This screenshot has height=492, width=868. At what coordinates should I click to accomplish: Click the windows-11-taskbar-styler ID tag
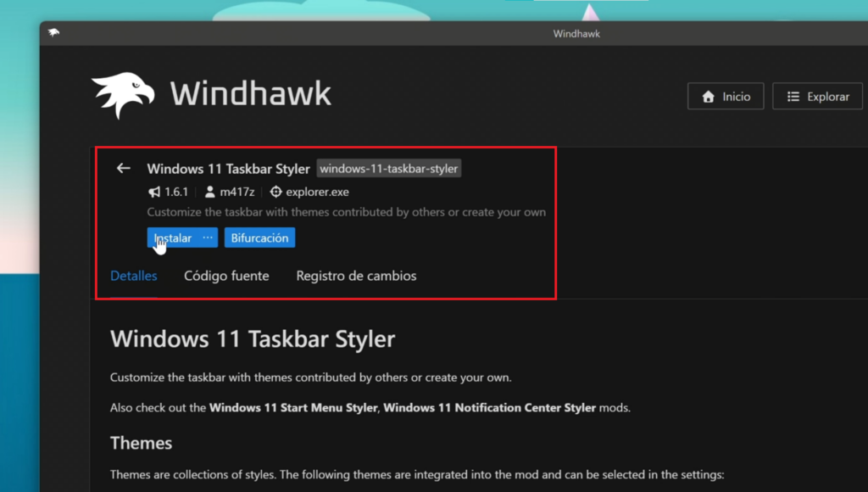388,169
